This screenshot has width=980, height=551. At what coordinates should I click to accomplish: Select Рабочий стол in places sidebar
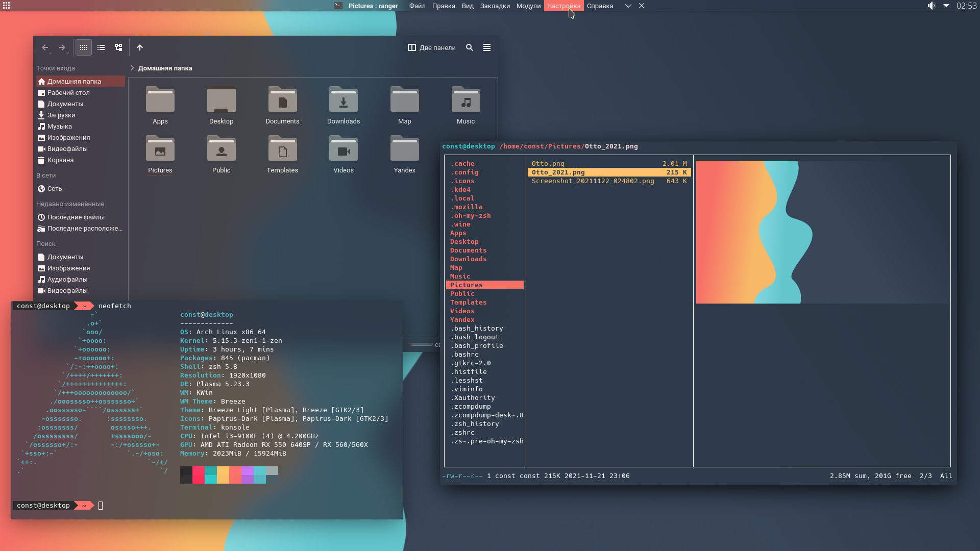[x=81, y=92]
